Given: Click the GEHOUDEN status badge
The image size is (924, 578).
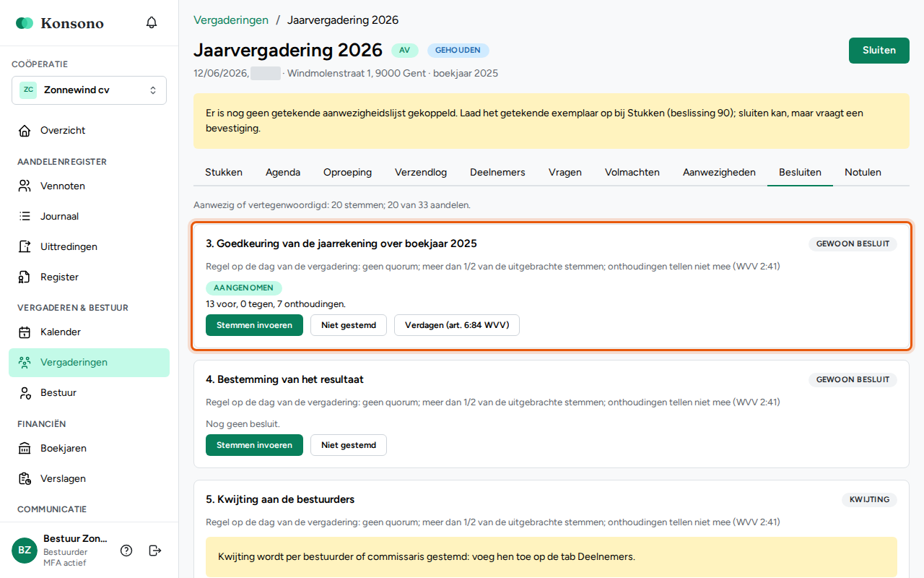Looking at the screenshot, I should tap(458, 51).
